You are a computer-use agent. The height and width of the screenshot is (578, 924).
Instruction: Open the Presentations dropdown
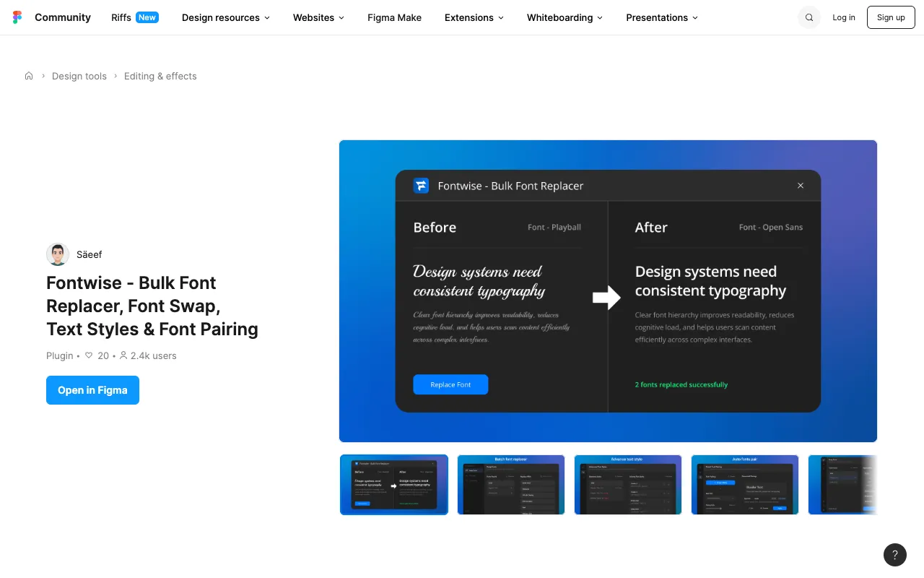tap(662, 17)
